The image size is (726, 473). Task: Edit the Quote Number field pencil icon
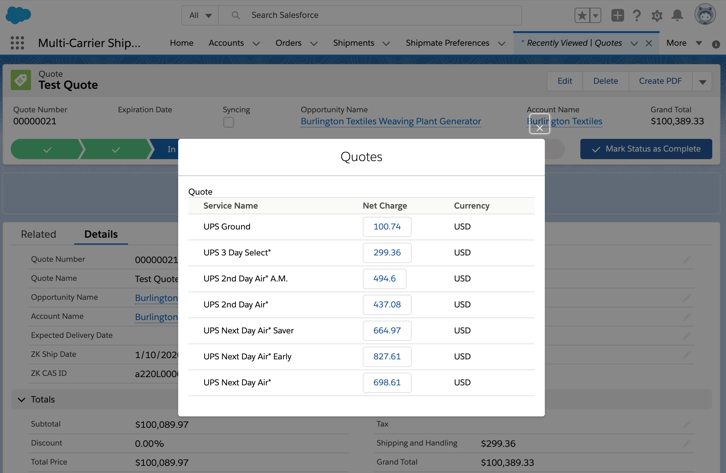(687, 260)
